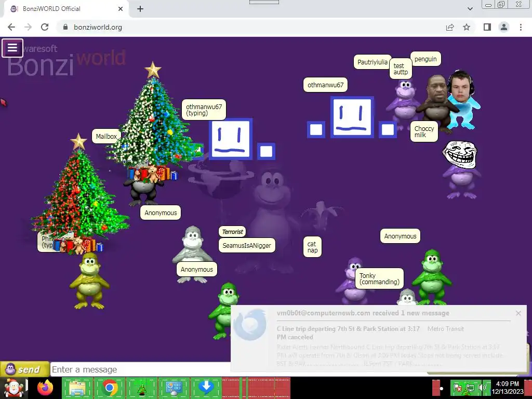
Task: Open the tab search chevron
Action: click(x=470, y=9)
